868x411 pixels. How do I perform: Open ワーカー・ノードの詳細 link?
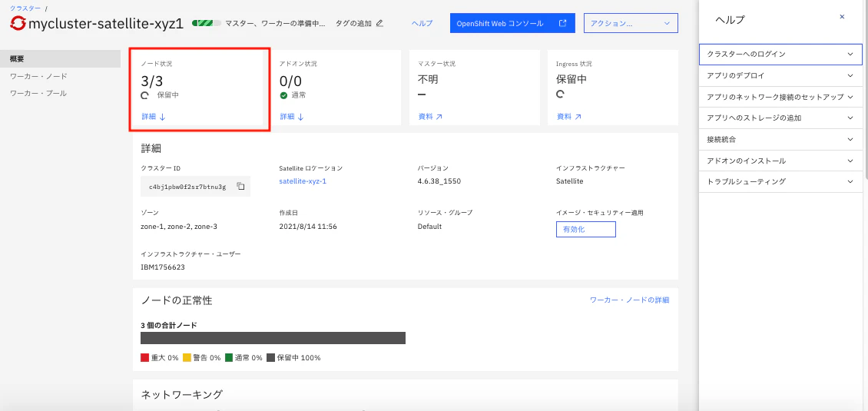[x=629, y=300]
